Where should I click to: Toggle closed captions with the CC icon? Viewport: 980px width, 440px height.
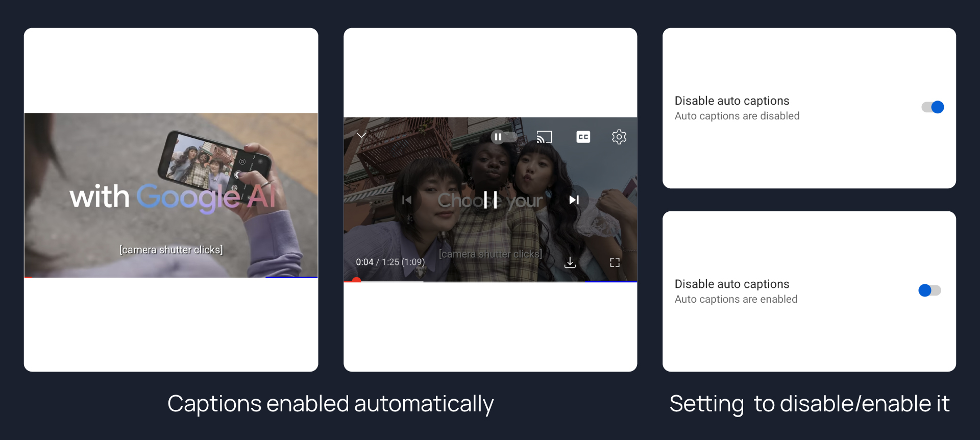tap(583, 137)
